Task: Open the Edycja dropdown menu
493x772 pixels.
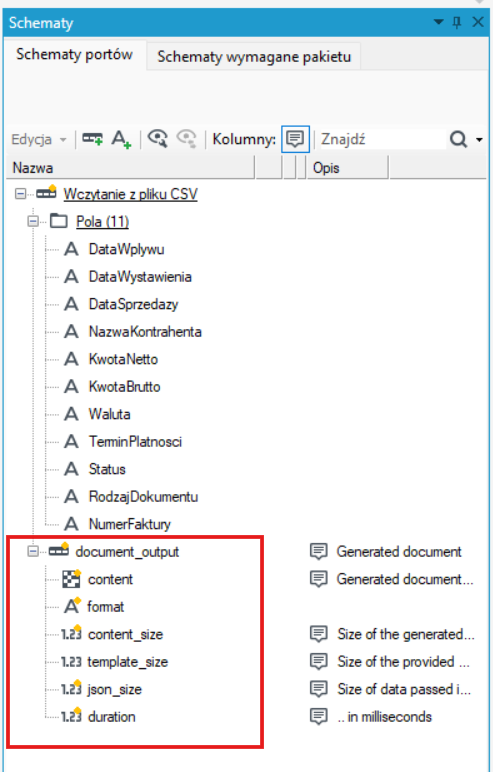Action: (x=39, y=140)
